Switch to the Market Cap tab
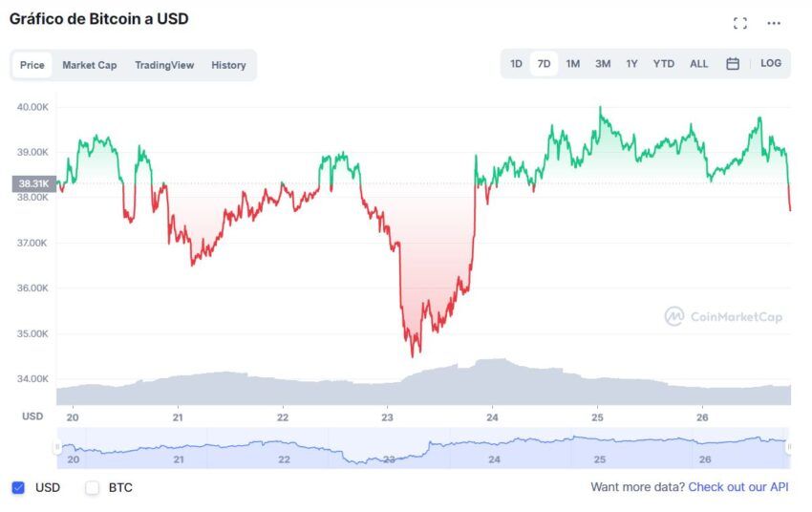 (90, 65)
